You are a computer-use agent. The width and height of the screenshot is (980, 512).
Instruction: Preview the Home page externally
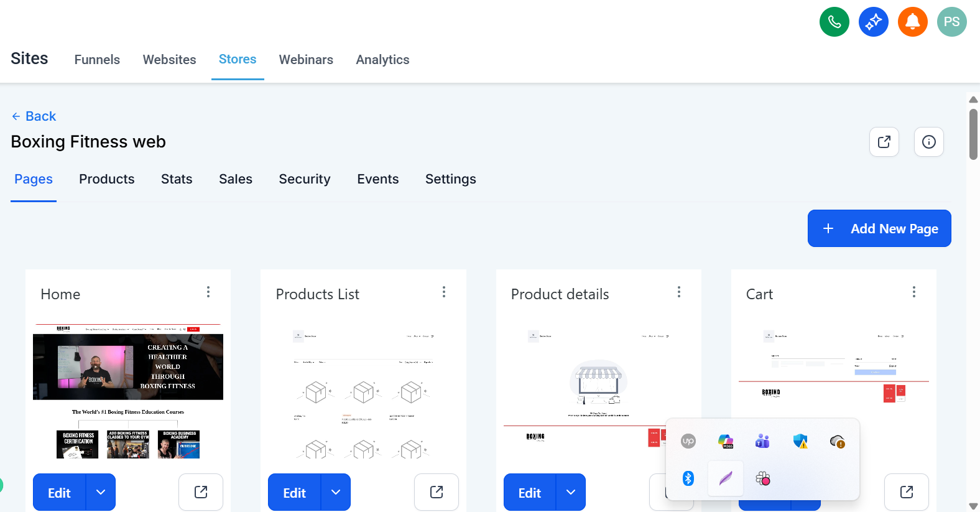click(x=201, y=492)
